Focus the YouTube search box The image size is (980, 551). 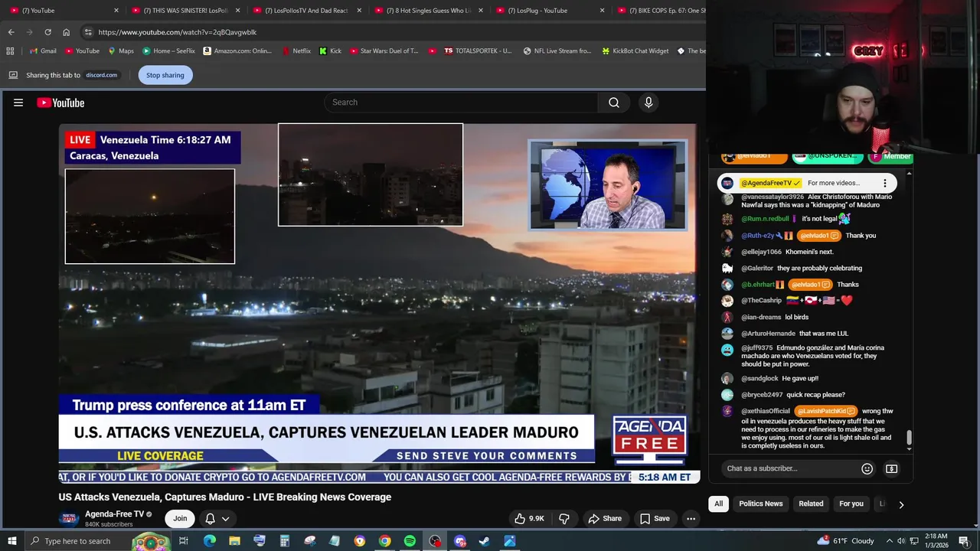(462, 103)
